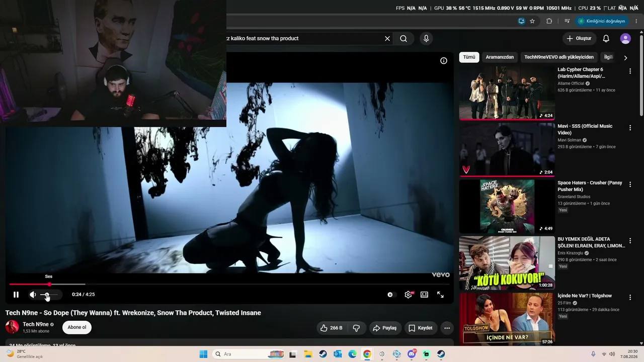Mute the video with the speaker icon
Viewport: 644px width, 362px height.
pyautogui.click(x=33, y=295)
